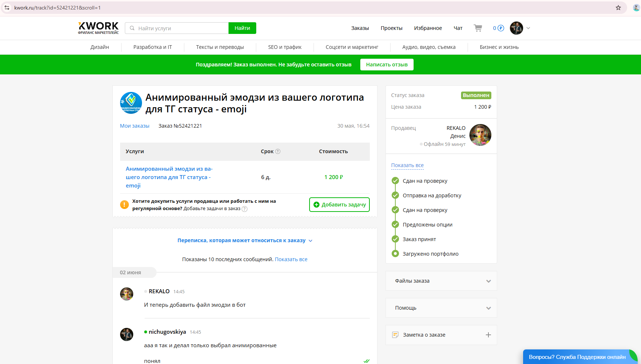Select the 'Разработка и IT' category
Image resolution: width=641 pixels, height=364 pixels.
153,47
